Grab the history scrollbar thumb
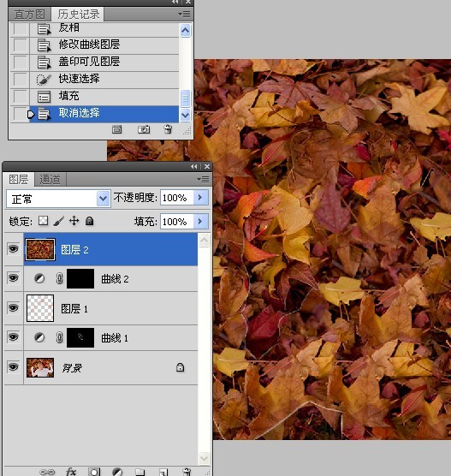 click(x=185, y=98)
